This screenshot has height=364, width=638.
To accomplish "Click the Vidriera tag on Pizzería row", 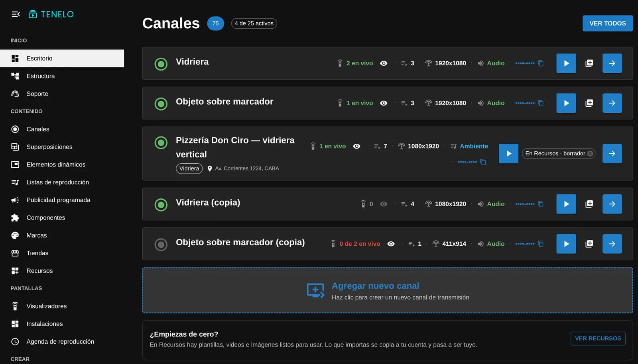I will tap(189, 168).
